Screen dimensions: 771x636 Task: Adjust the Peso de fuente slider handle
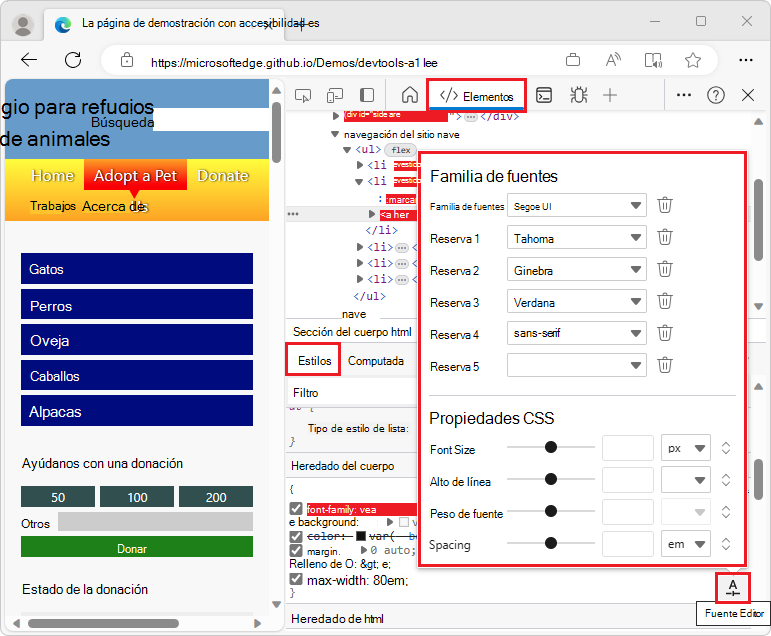[551, 511]
